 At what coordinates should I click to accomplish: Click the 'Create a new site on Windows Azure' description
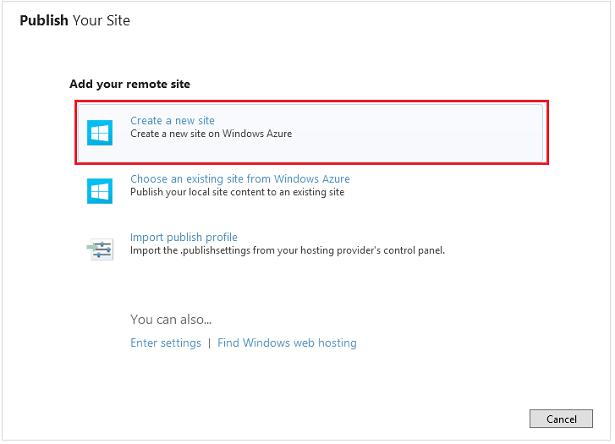210,133
